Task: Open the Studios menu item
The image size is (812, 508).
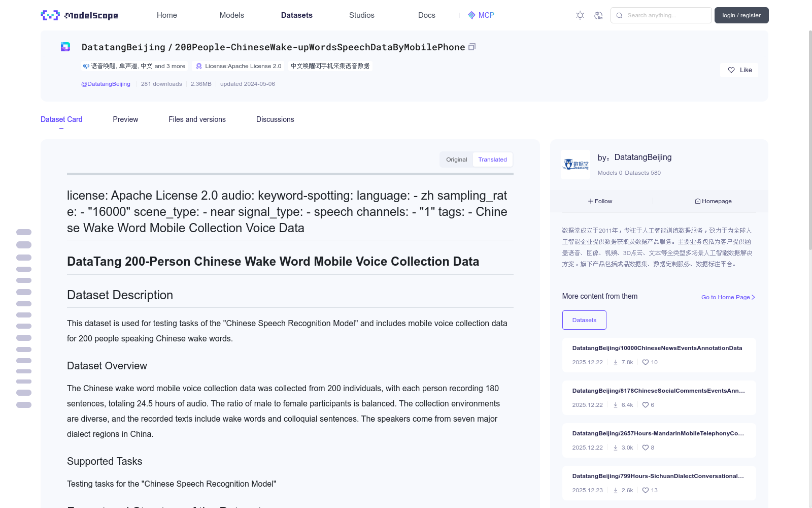Action: pyautogui.click(x=362, y=15)
